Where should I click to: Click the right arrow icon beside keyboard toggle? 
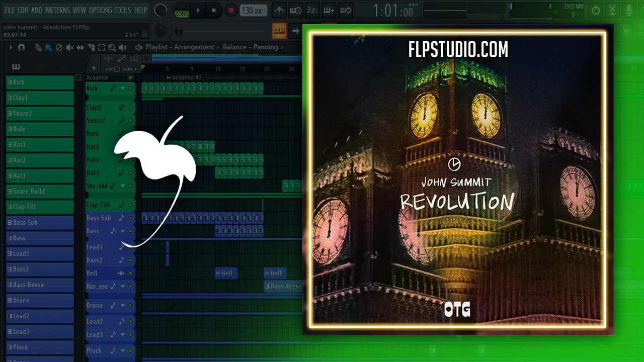pos(296,31)
